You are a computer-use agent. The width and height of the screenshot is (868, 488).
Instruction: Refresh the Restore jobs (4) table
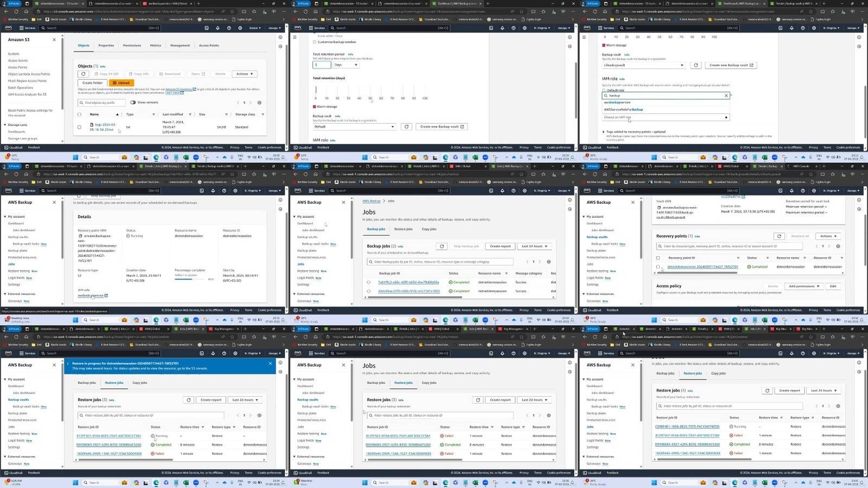(x=767, y=390)
